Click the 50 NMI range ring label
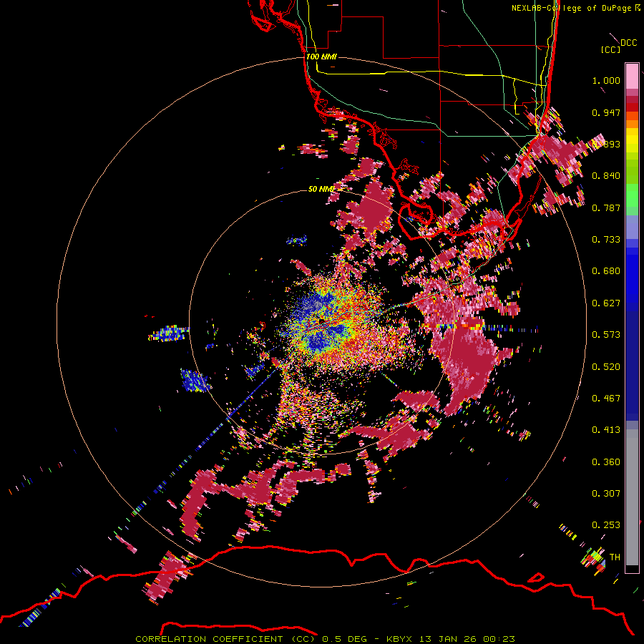The width and height of the screenshot is (644, 644). click(321, 189)
